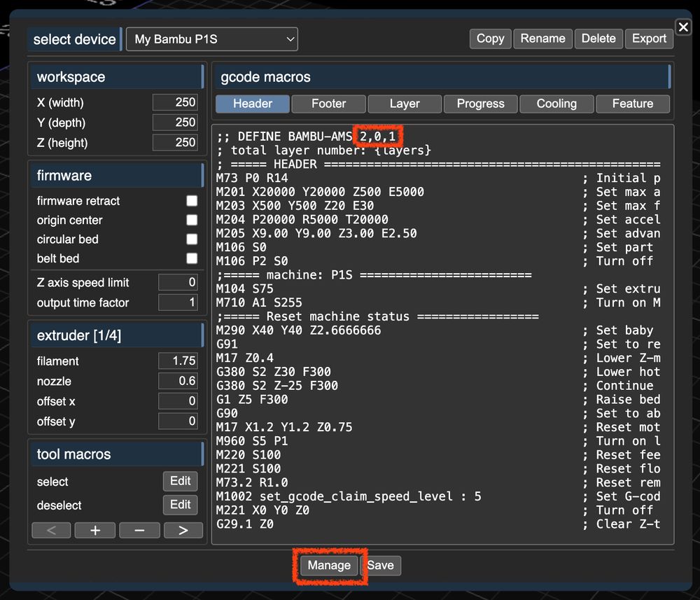Screen dimensions: 700x600
Task: Select the Cooling macro tab
Action: 556,104
